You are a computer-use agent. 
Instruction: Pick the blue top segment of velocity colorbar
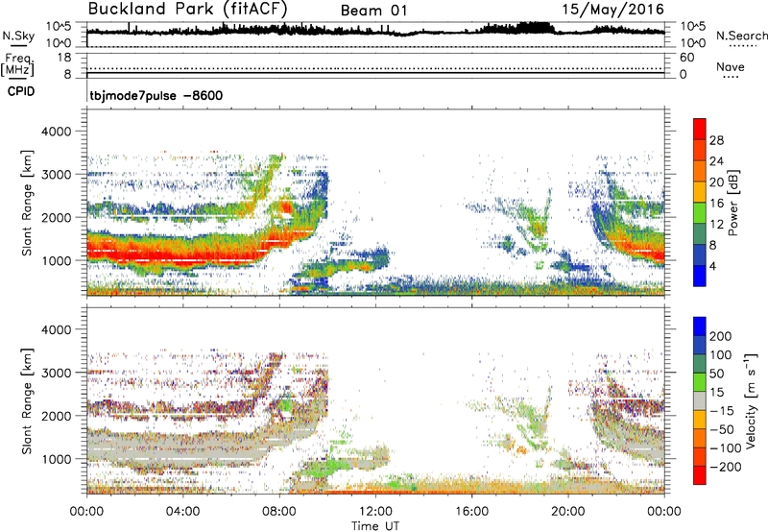700,326
